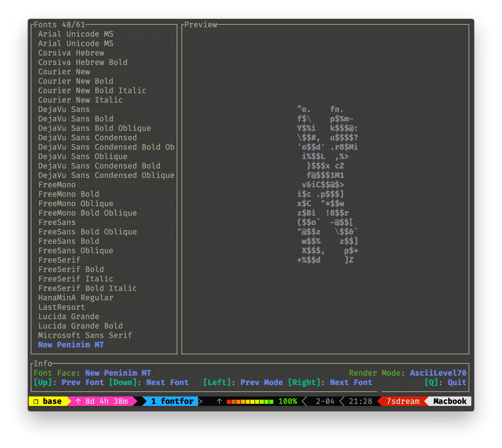This screenshot has height=448, width=502.
Task: Click the square icon beside base
Action: [x=36, y=401]
